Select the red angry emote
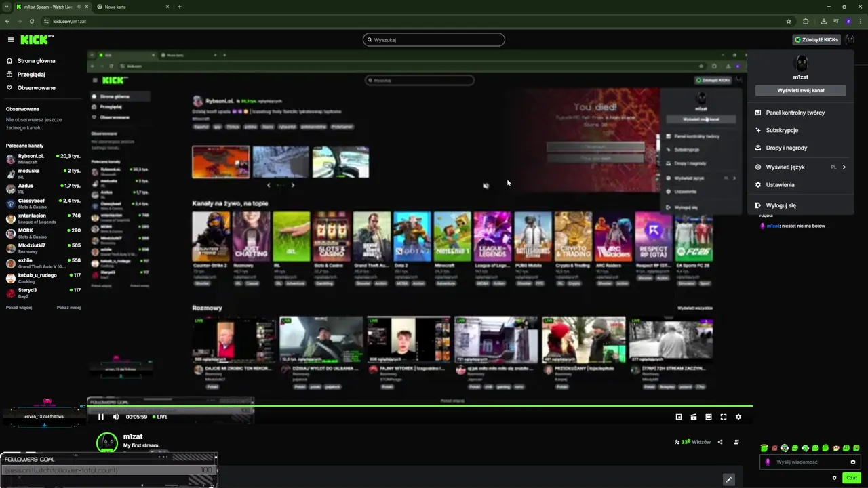The height and width of the screenshot is (488, 868). (x=775, y=448)
